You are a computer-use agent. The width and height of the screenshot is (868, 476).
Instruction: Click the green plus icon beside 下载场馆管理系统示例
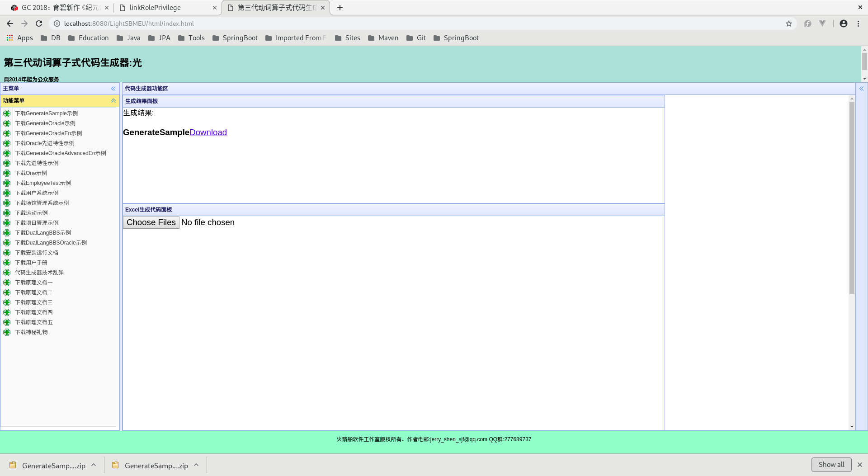pos(7,203)
